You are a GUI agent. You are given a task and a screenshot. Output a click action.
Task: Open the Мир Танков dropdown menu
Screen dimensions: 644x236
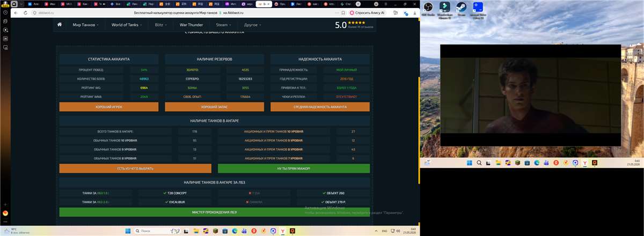click(86, 25)
